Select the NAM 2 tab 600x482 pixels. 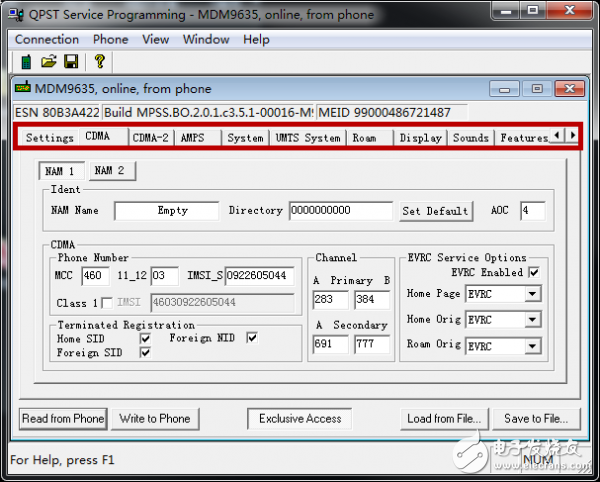109,171
